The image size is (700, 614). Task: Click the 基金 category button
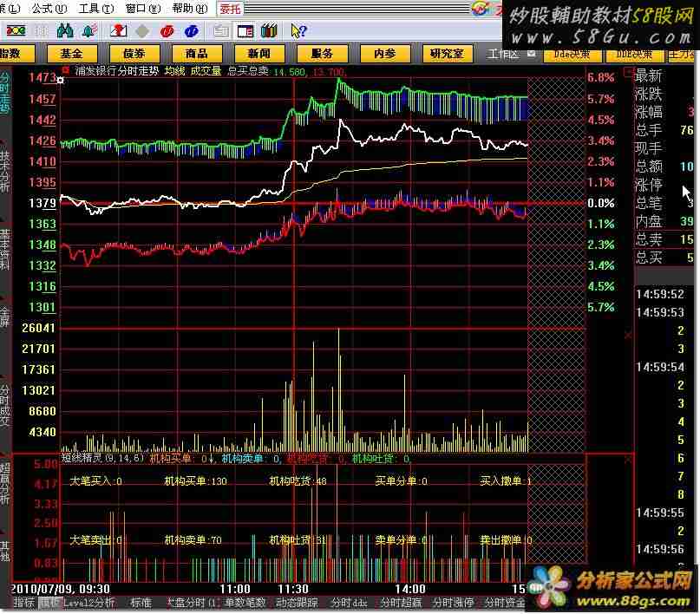pos(72,54)
